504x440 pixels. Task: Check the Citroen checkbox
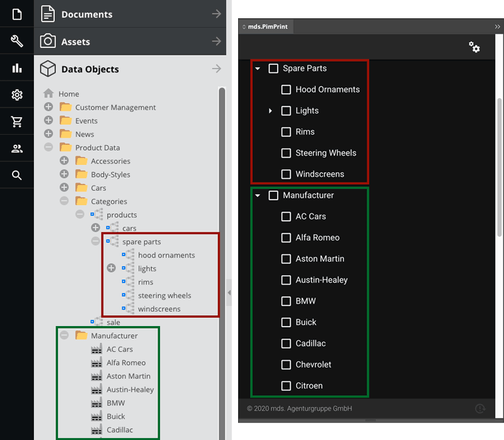tap(286, 386)
